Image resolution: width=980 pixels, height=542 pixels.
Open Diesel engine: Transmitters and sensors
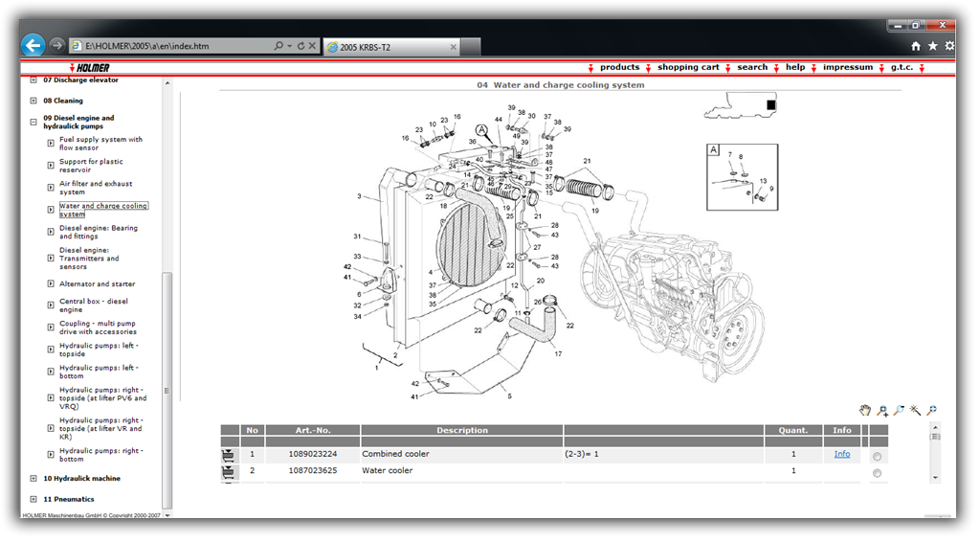click(x=89, y=259)
